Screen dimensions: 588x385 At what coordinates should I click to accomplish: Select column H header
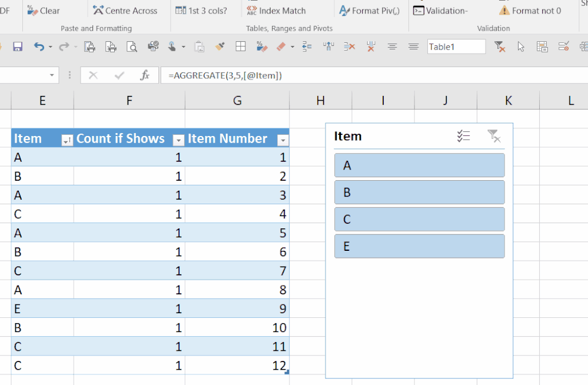coord(321,100)
